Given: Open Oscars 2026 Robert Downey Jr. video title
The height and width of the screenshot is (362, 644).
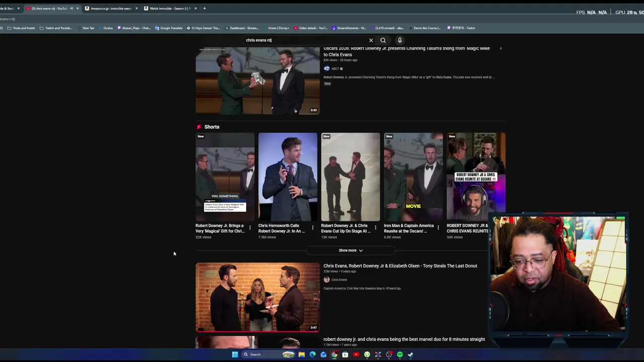Looking at the screenshot, I should (x=407, y=51).
